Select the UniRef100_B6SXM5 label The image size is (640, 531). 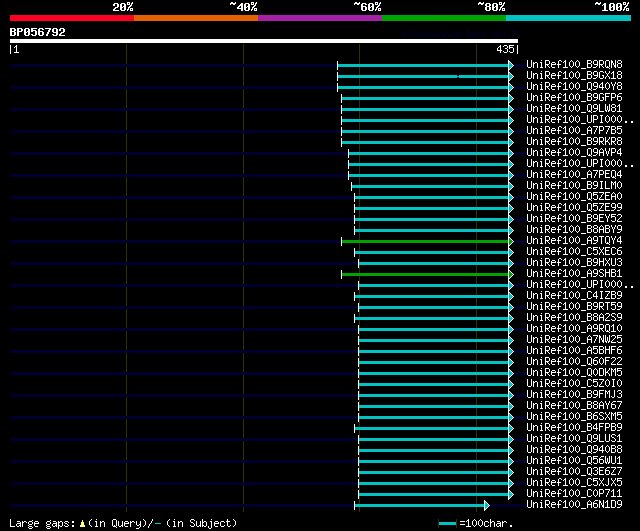(x=574, y=417)
